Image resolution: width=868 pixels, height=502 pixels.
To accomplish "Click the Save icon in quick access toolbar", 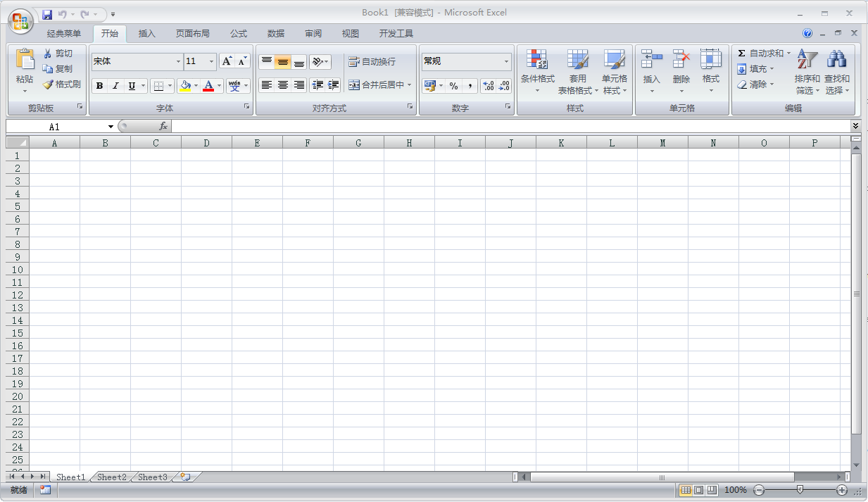I will [47, 14].
